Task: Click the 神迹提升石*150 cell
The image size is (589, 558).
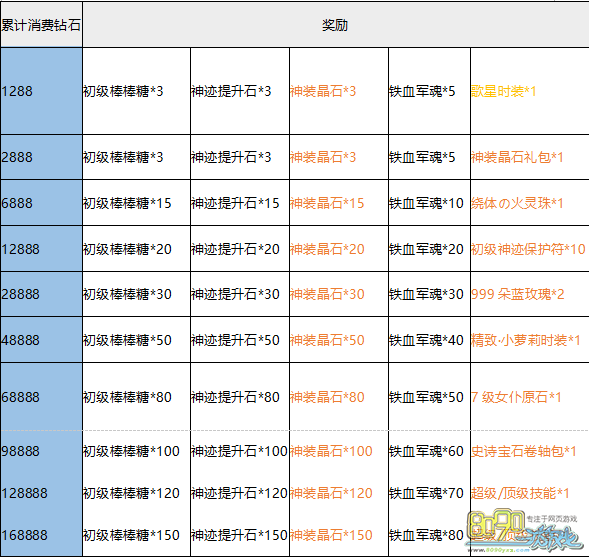Action: [240, 535]
